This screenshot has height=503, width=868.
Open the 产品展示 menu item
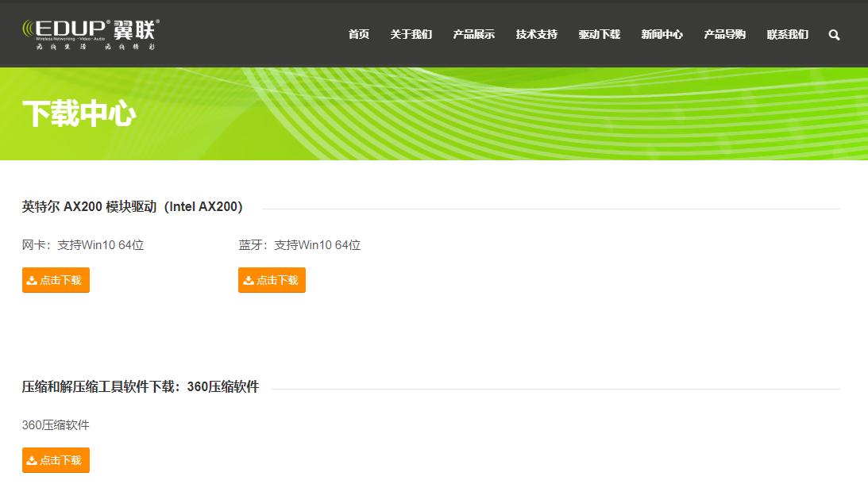click(474, 34)
